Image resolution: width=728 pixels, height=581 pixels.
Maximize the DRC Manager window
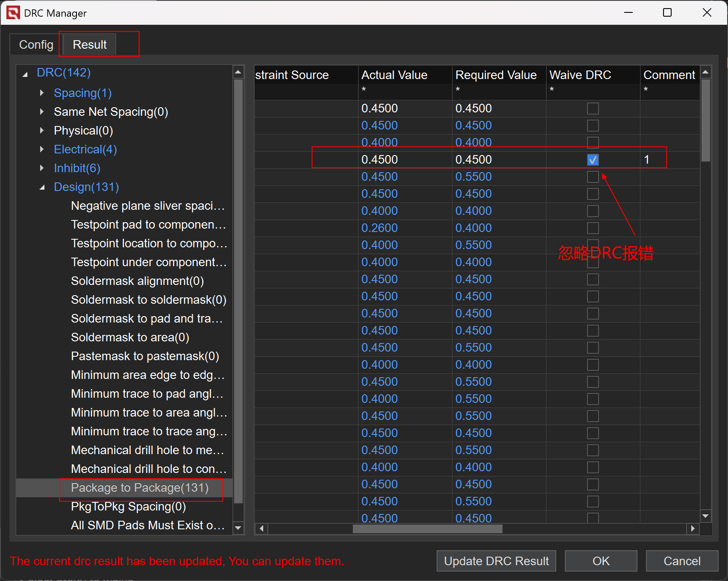click(x=667, y=13)
